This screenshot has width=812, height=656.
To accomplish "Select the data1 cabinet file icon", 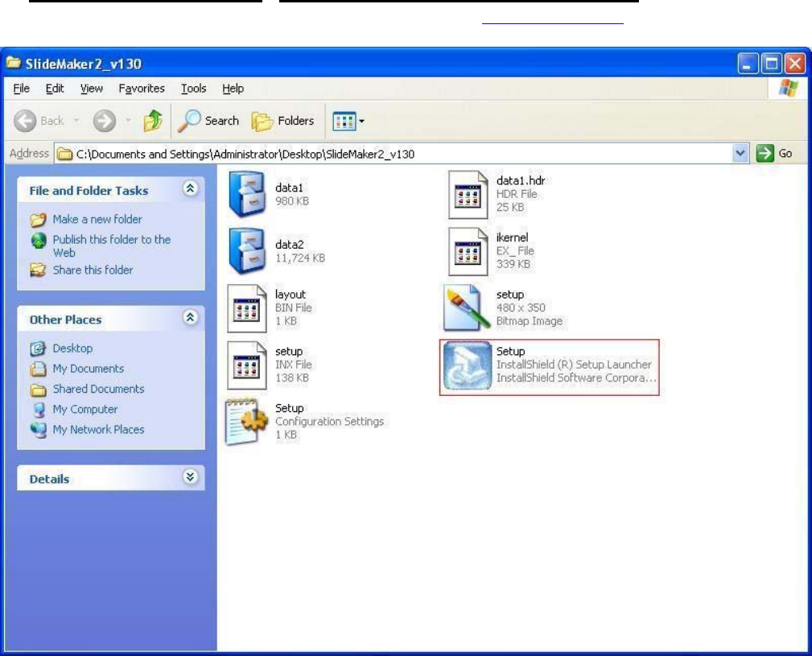I will tap(247, 194).
